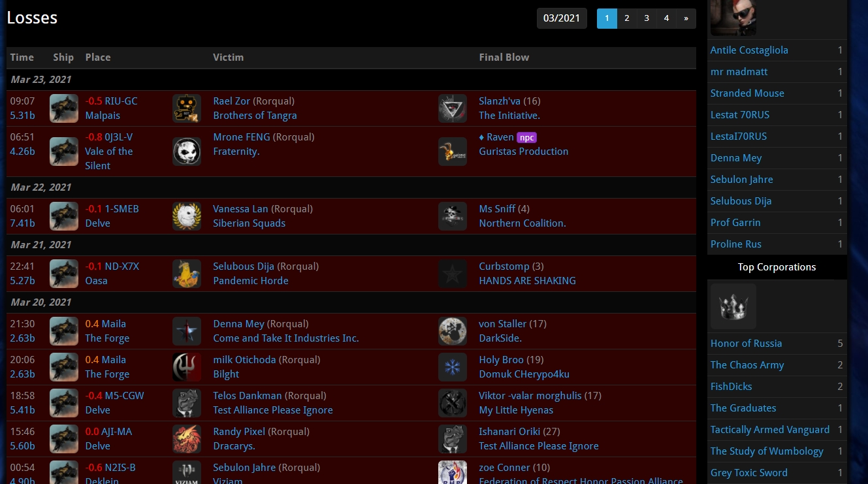Click the Honor of Russia crown logo

[x=733, y=306]
